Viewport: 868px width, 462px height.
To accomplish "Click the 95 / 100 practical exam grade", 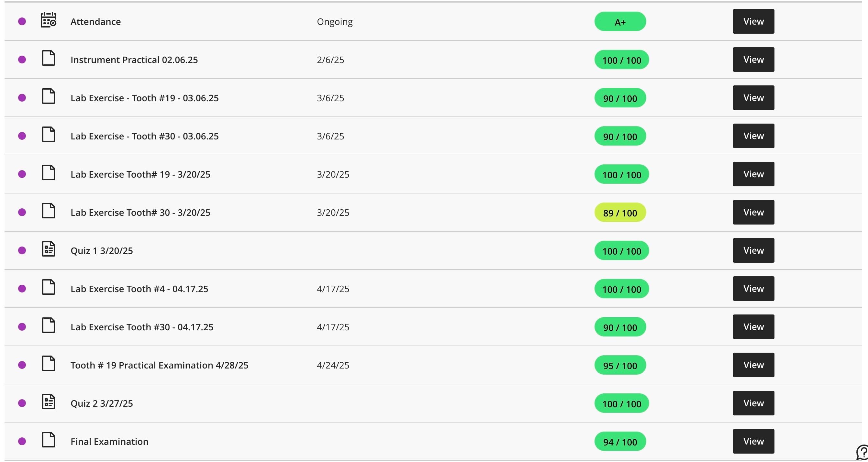I will [x=620, y=365].
